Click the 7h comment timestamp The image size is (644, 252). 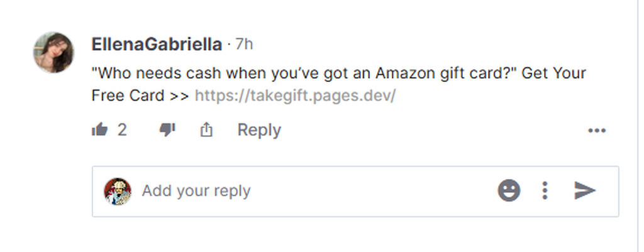[244, 44]
